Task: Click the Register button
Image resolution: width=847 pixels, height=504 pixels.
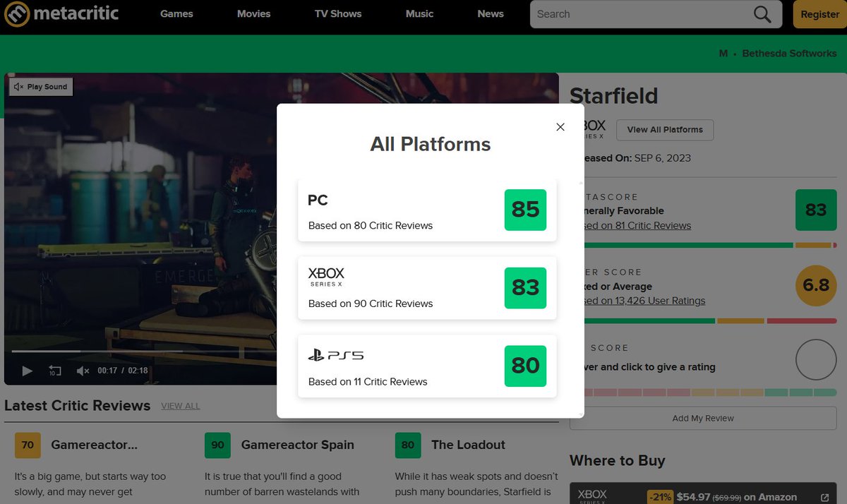Action: [x=819, y=14]
